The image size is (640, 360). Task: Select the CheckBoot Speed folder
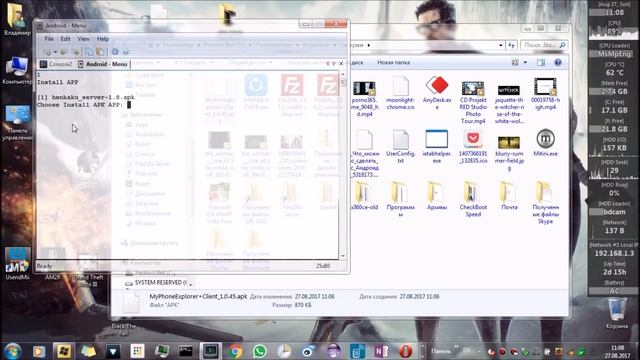pos(473,199)
